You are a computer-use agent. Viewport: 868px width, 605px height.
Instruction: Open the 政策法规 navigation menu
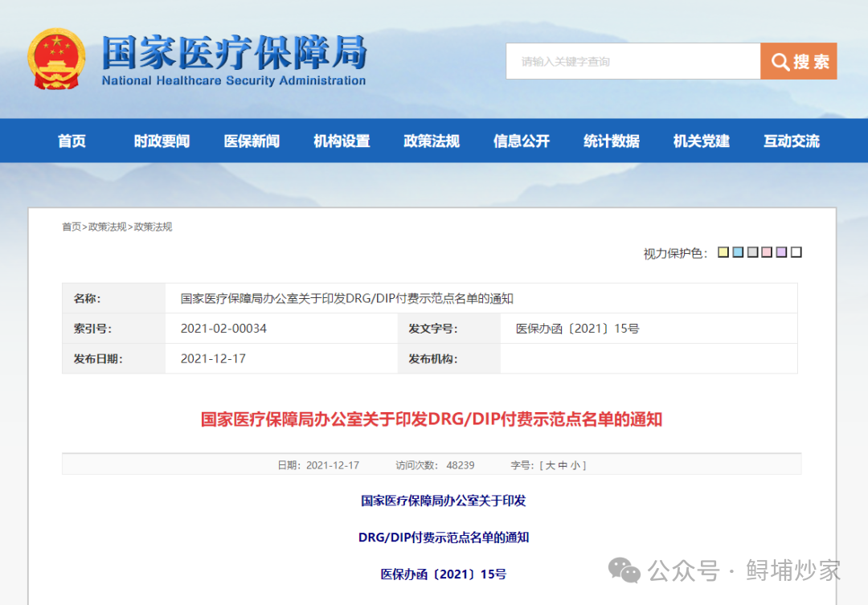(431, 140)
